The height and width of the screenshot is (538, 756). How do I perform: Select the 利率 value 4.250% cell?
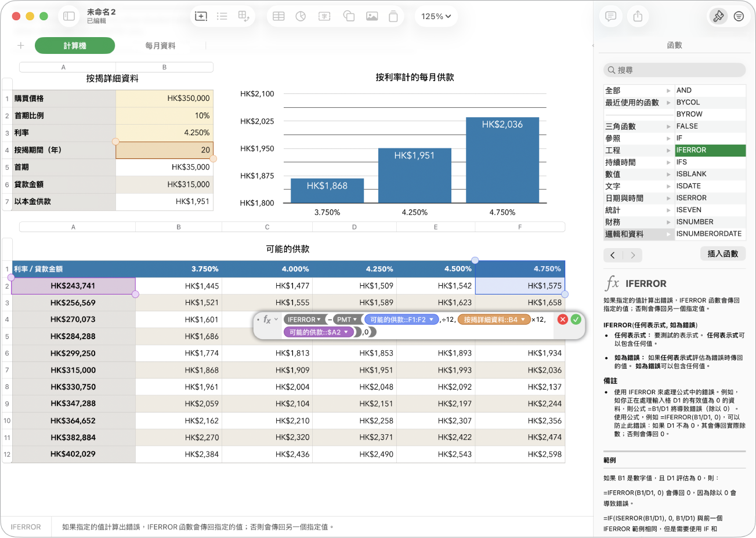164,133
